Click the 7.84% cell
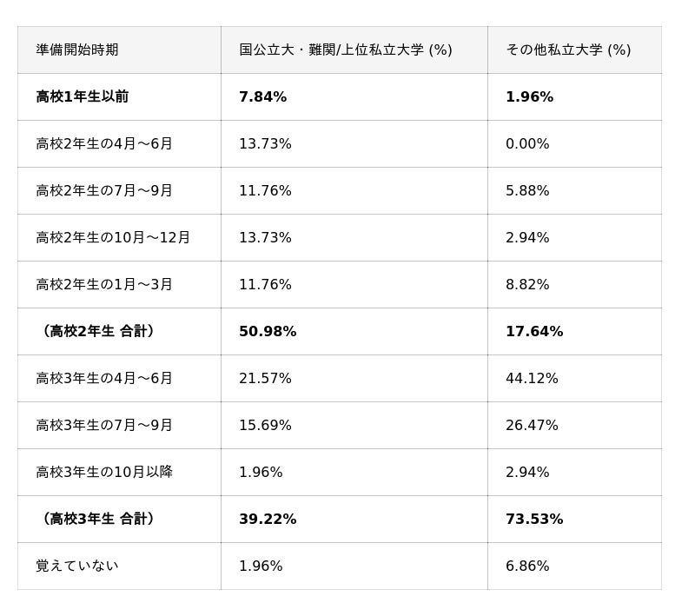This screenshot has height=616, width=695. [262, 97]
